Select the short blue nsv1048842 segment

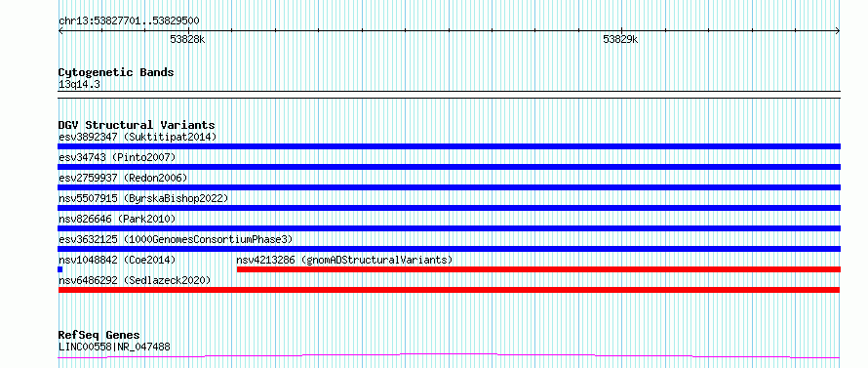click(59, 269)
